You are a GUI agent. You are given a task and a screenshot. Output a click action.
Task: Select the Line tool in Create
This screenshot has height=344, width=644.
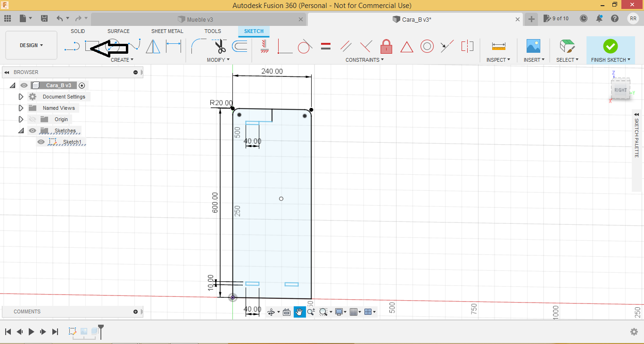pyautogui.click(x=72, y=46)
